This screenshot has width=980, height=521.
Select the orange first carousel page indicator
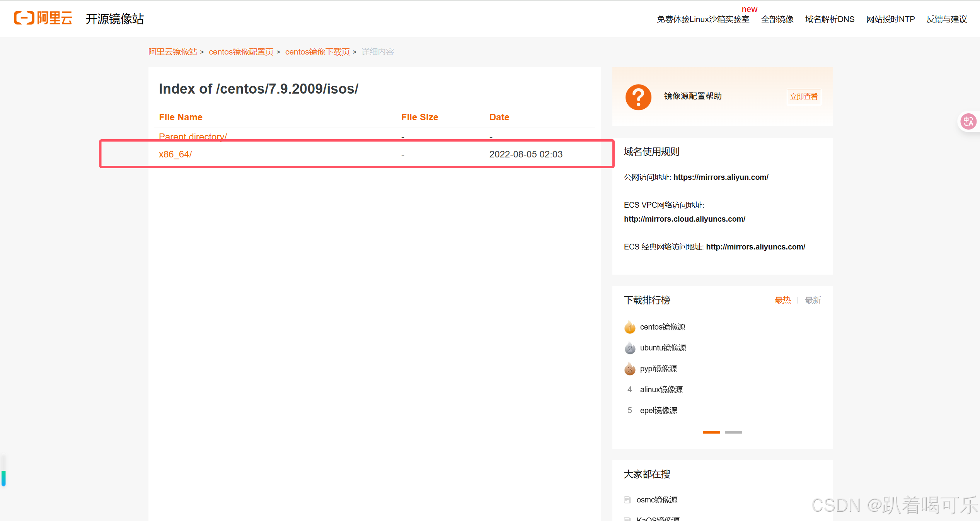pos(711,432)
